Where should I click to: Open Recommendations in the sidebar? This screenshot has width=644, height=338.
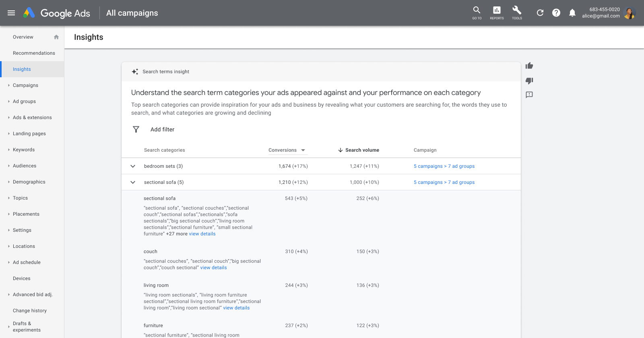click(x=34, y=53)
